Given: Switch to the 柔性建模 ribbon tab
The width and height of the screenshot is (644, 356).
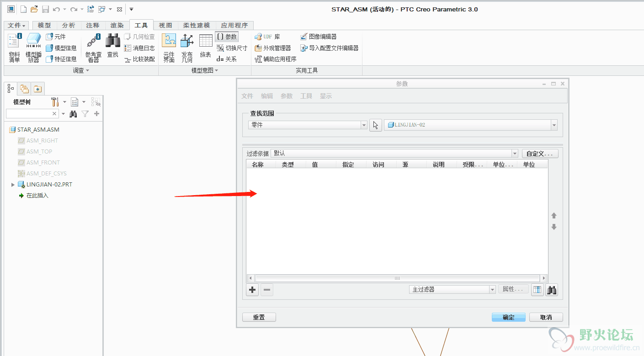Looking at the screenshot, I should tap(196, 26).
